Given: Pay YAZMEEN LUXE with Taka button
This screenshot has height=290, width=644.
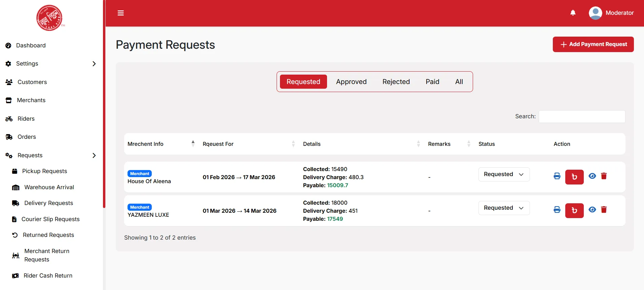Looking at the screenshot, I should click(574, 210).
